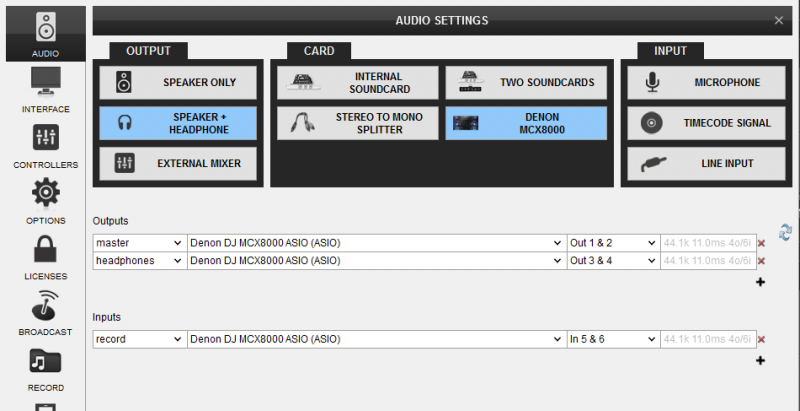
Task: Remove the master output row
Action: click(761, 243)
